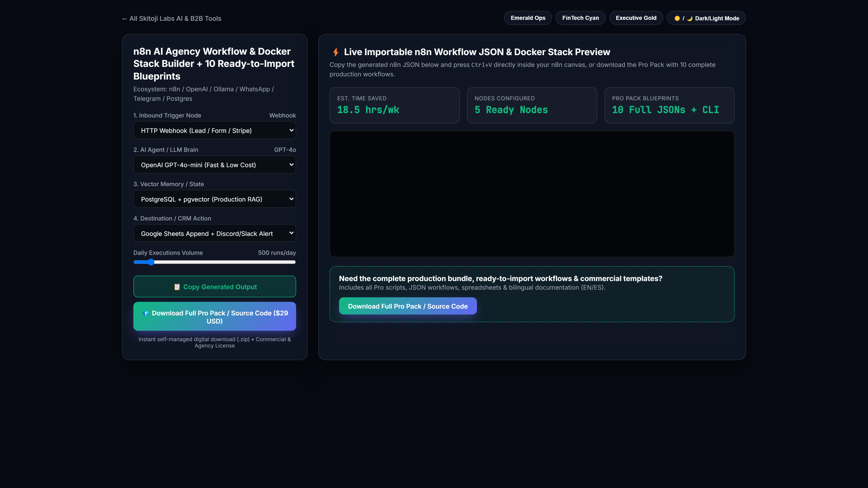Screen dimensions: 868x488
Task: Click the diamond icon on Download Pro Pack button
Action: 146,313
